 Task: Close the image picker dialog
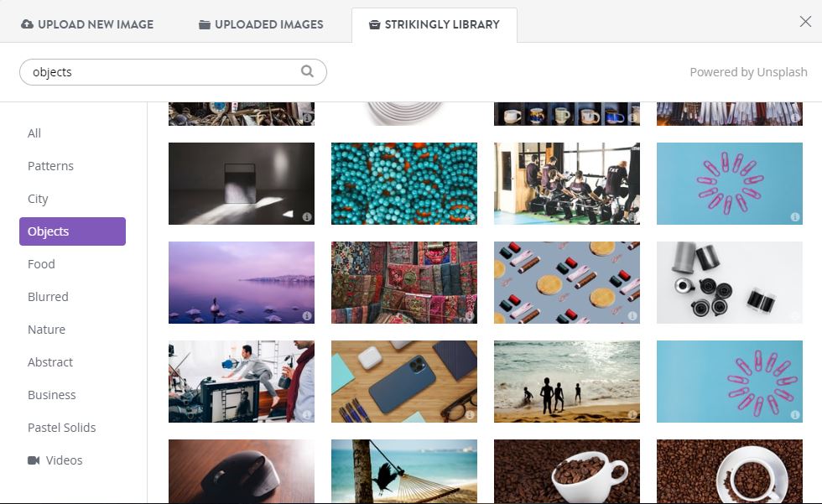(x=805, y=22)
